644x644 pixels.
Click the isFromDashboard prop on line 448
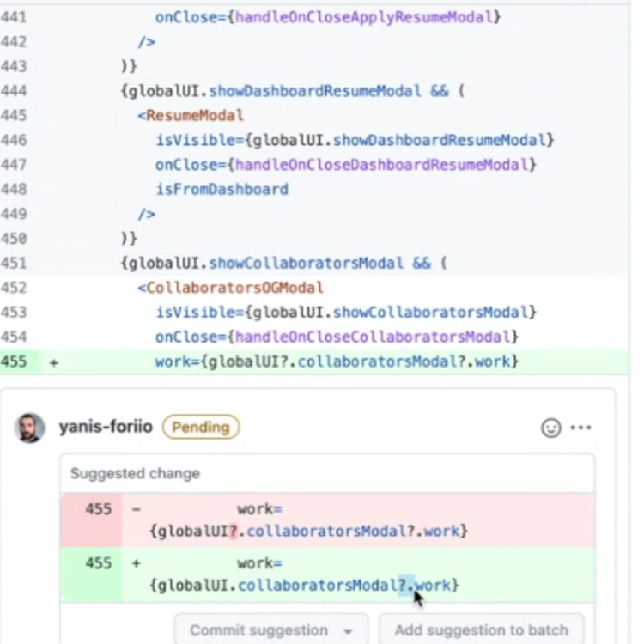[x=222, y=189]
